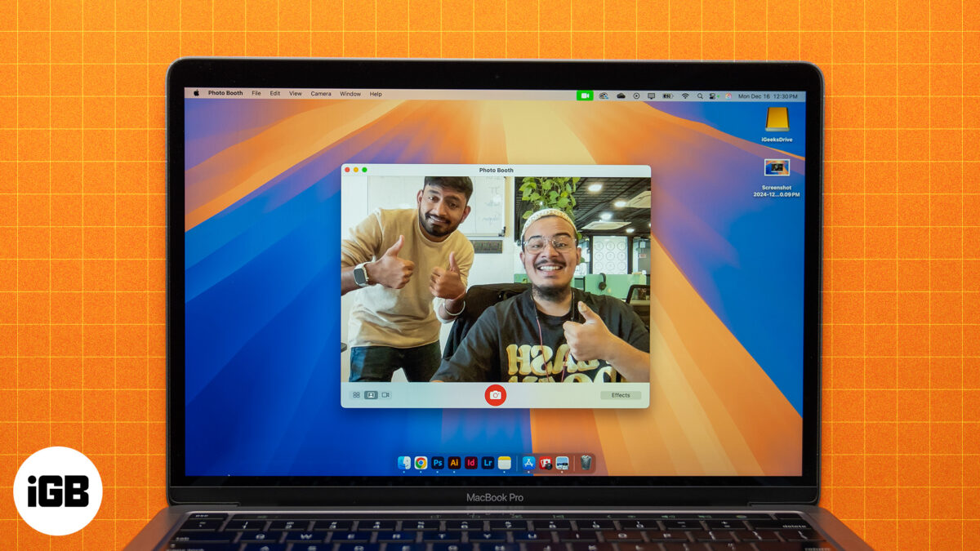Open Illustrator from the Dock
The height and width of the screenshot is (551, 980).
tap(454, 463)
